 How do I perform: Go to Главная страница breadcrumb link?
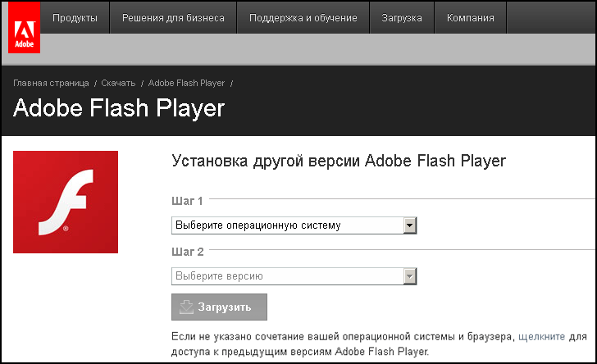click(51, 84)
